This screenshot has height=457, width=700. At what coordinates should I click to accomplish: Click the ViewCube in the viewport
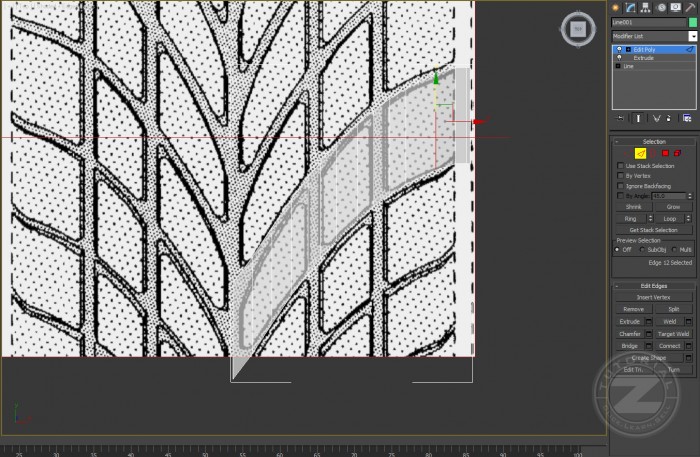click(578, 29)
